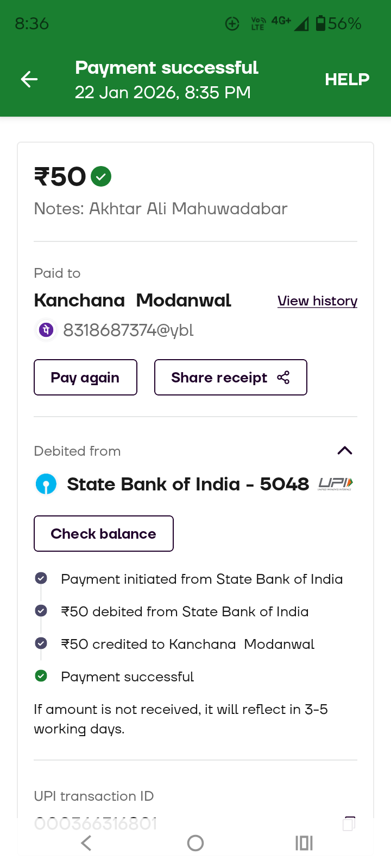The image size is (391, 868).
Task: Tap the back arrow in header
Action: coord(29,80)
